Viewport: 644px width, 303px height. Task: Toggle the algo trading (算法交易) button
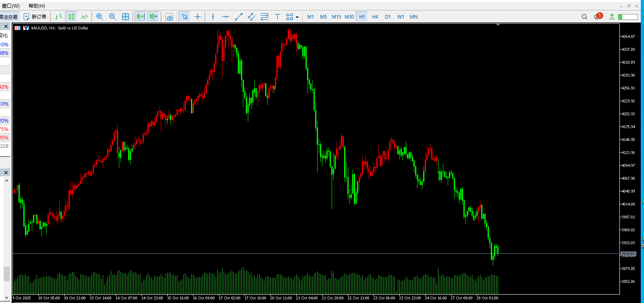9,17
